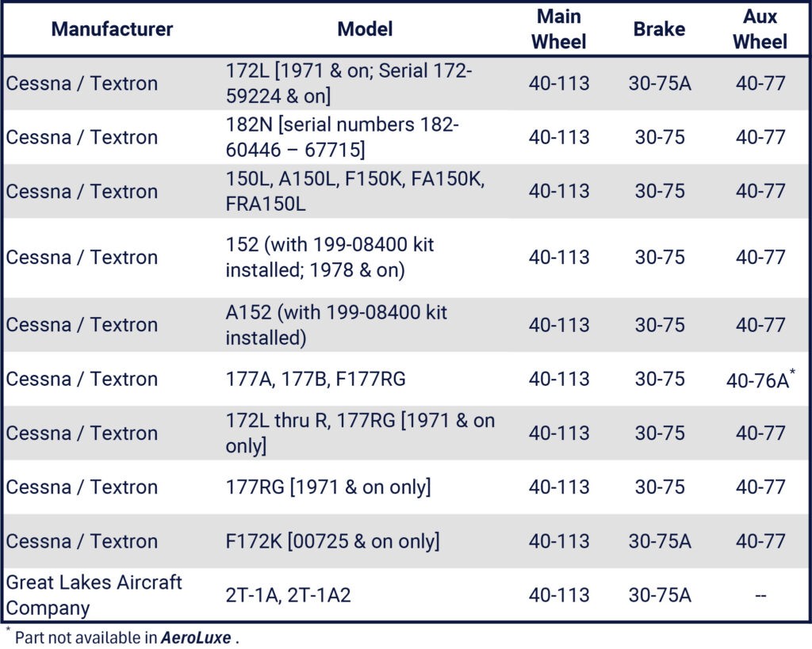812x649 pixels.
Task: Click the 172L Serial 172-59224 model cell
Action: [349, 83]
